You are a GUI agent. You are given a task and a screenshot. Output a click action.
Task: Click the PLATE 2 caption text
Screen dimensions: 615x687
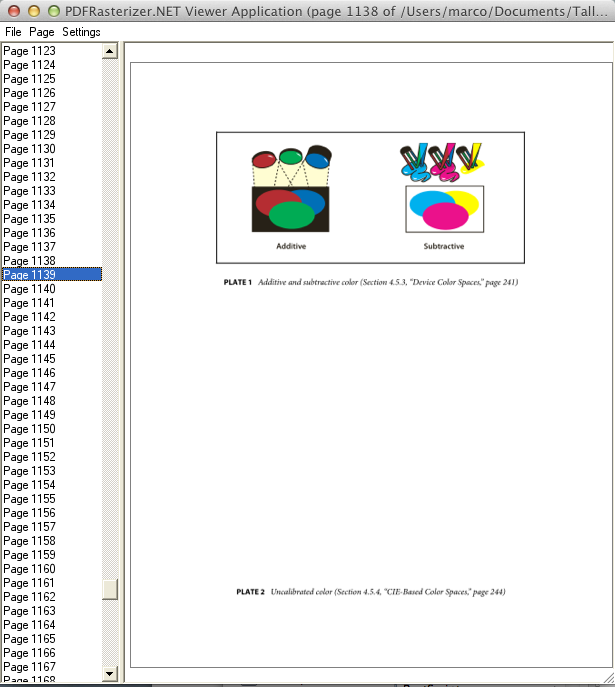[x=371, y=592]
